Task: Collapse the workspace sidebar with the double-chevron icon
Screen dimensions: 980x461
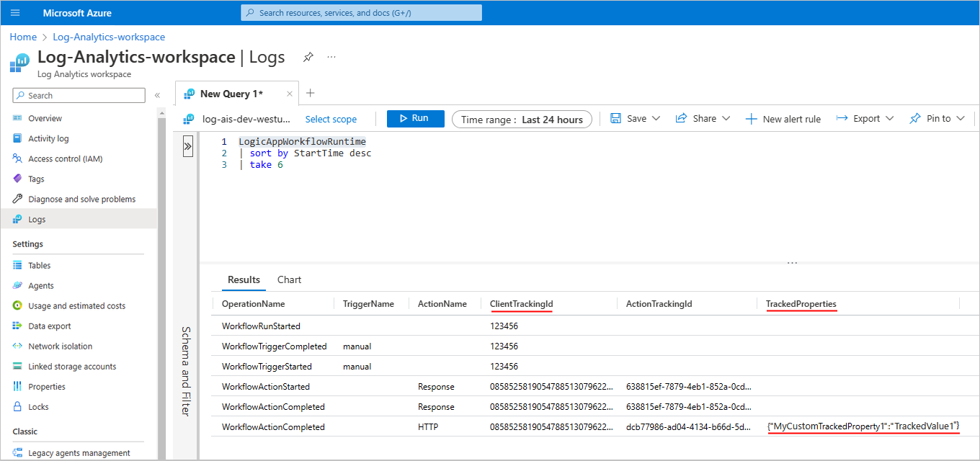Action: pos(158,94)
